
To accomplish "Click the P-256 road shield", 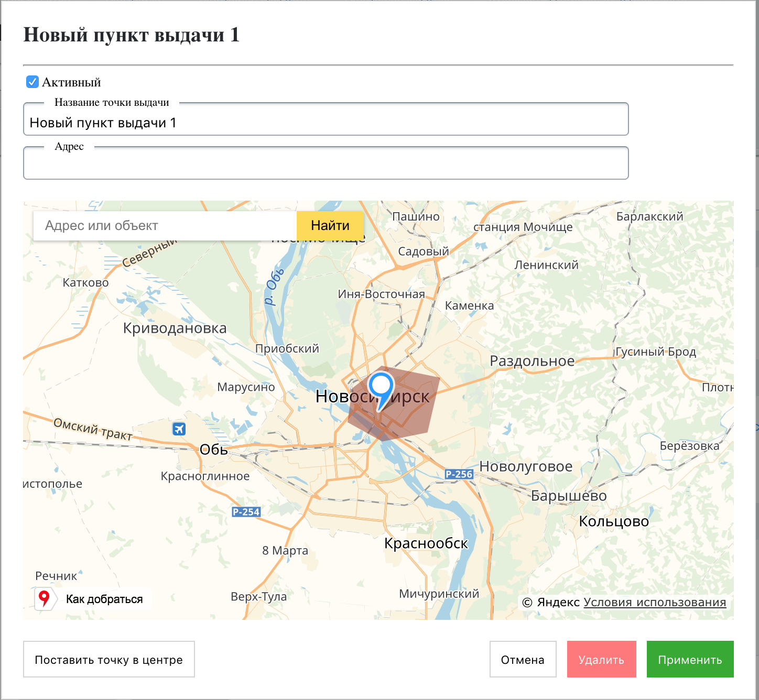I will click(x=459, y=474).
